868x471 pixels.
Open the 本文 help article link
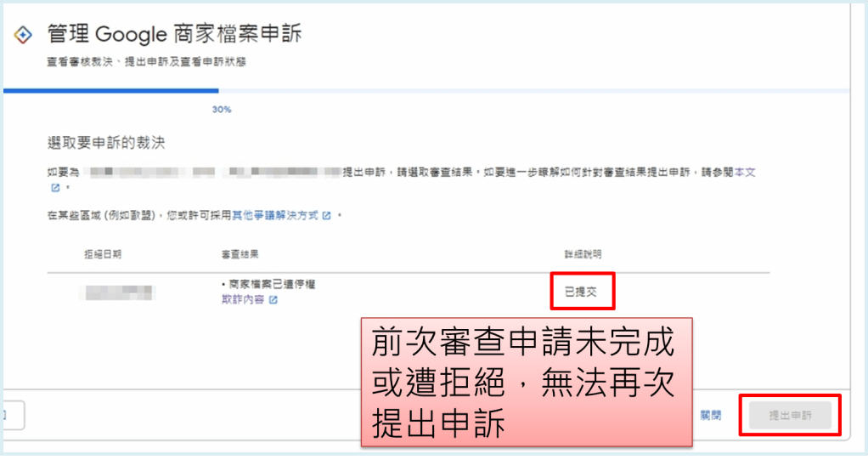745,173
